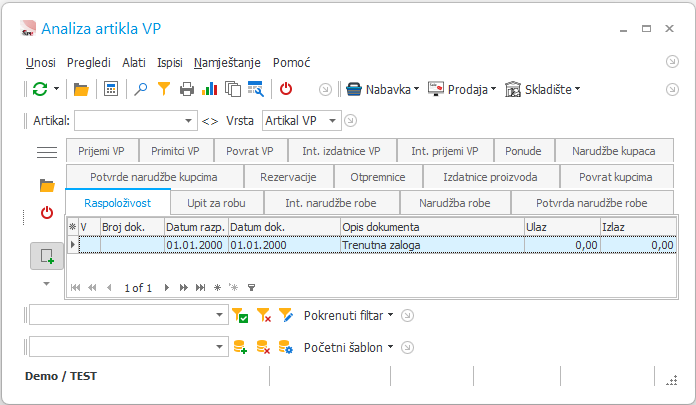
Task: Go to next record navigator arrow
Action: [167, 288]
